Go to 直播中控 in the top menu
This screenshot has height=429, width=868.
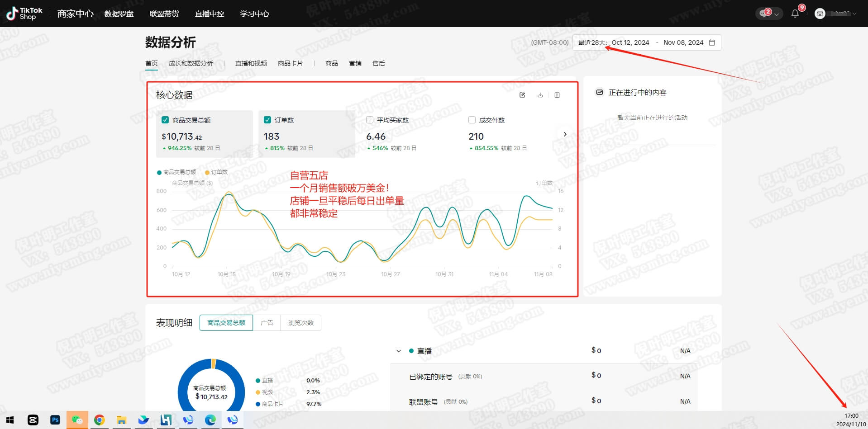click(x=210, y=14)
